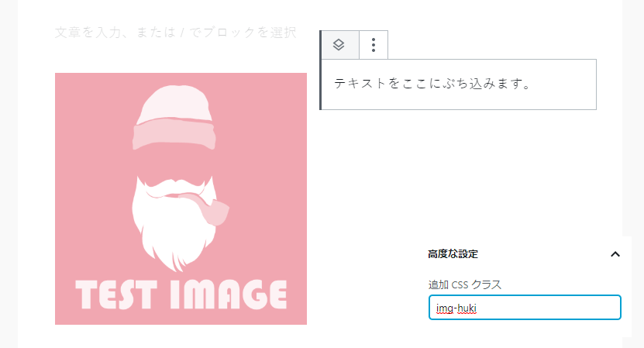Open the three-dot block options menu
The height and width of the screenshot is (348, 644).
tap(374, 45)
